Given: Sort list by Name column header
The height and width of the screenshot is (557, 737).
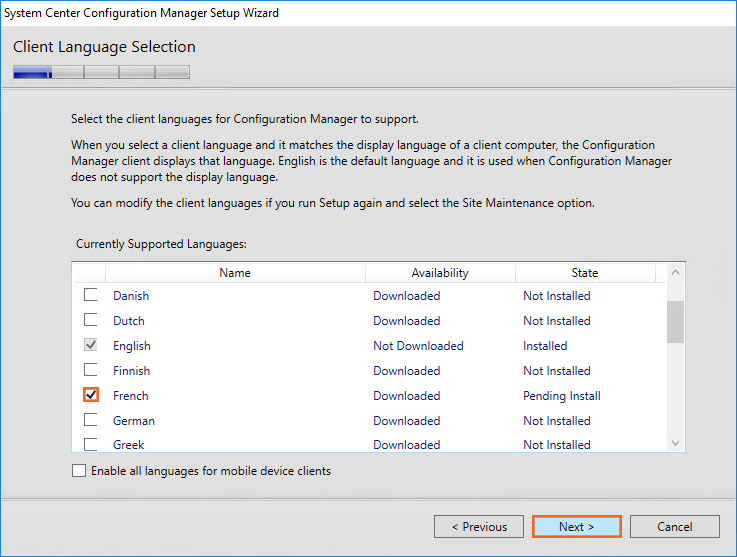Looking at the screenshot, I should pos(235,273).
